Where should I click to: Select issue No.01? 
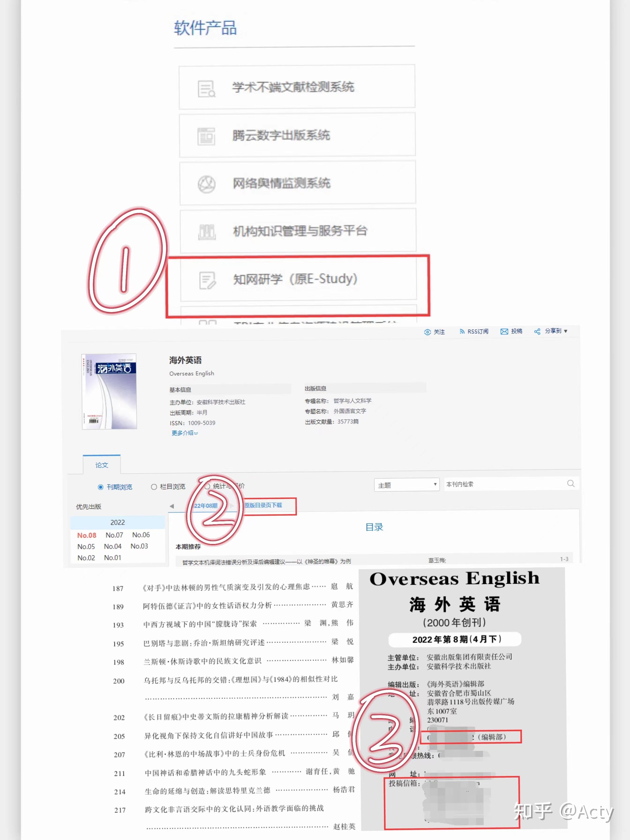tap(113, 558)
